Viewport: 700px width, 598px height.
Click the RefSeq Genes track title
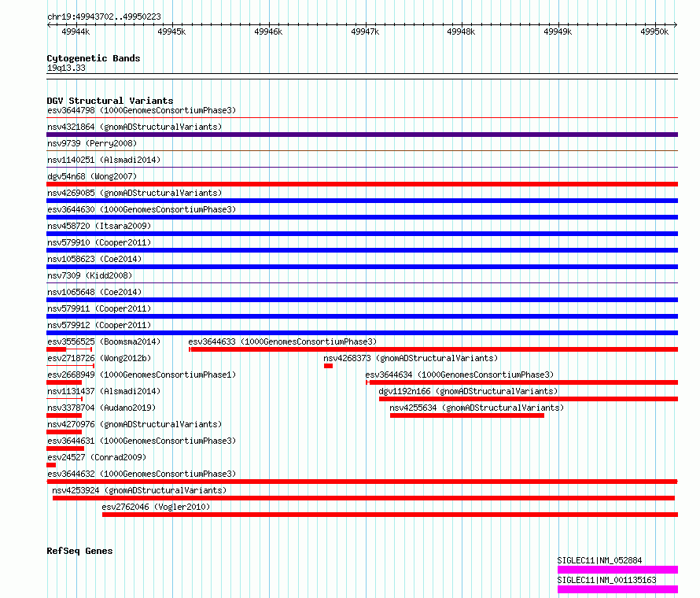click(x=79, y=551)
